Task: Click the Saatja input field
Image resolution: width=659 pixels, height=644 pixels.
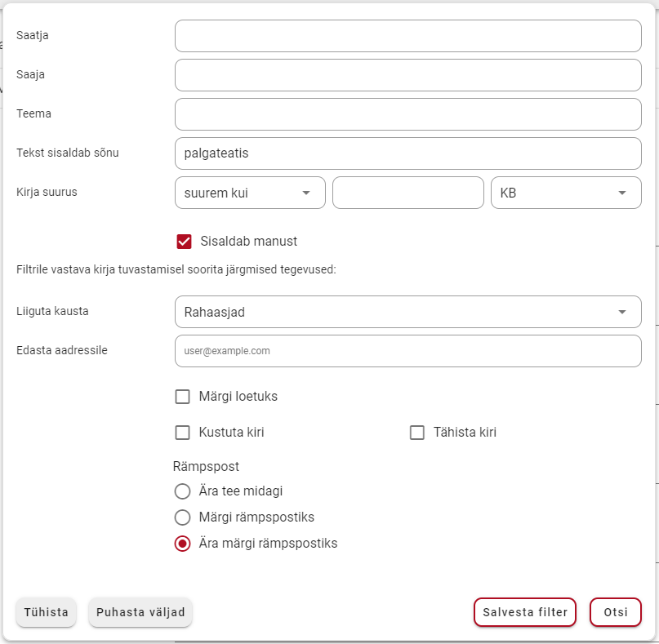Action: [x=407, y=36]
